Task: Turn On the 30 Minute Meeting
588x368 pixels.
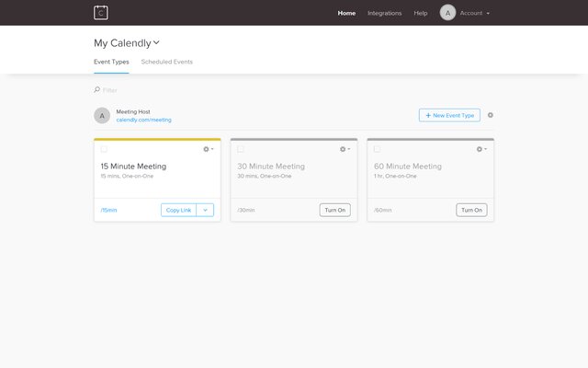Action: [334, 210]
